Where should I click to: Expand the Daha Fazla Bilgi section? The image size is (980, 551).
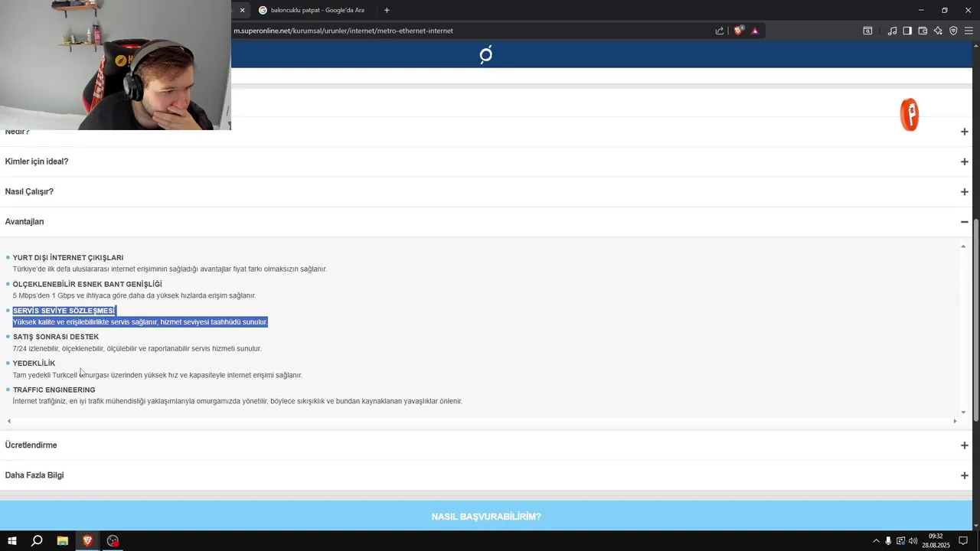click(486, 475)
